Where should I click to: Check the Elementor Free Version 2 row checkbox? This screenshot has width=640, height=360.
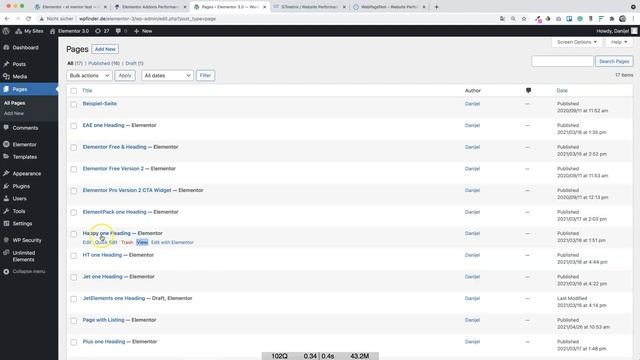[x=73, y=169]
